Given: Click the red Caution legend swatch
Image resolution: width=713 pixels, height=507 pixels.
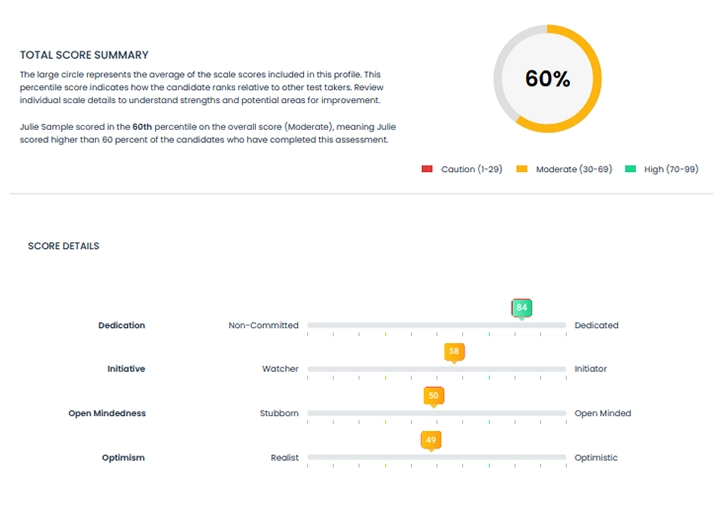Looking at the screenshot, I should point(427,169).
